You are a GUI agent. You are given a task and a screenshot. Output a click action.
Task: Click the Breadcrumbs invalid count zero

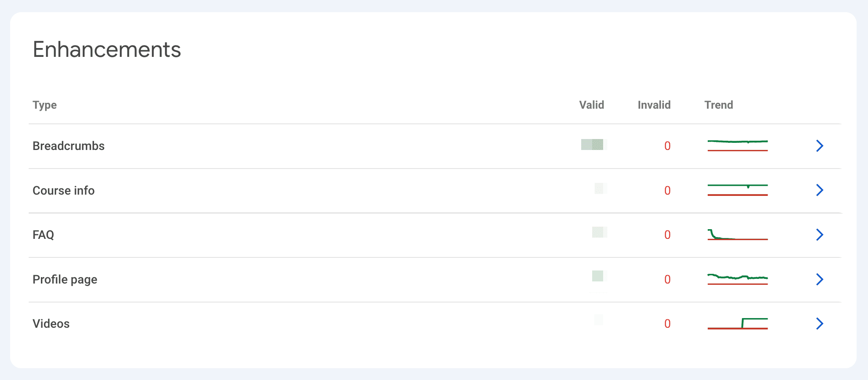[667, 146]
